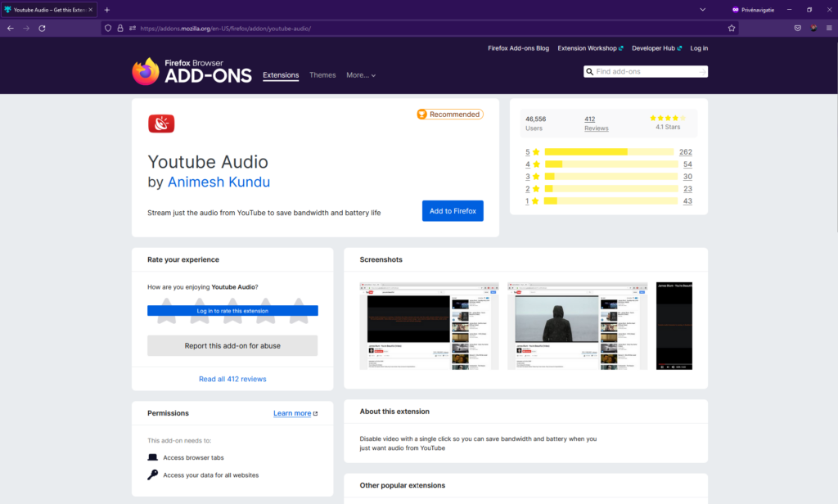Focus the Find add-ons search field
The width and height of the screenshot is (838, 504).
tap(647, 72)
